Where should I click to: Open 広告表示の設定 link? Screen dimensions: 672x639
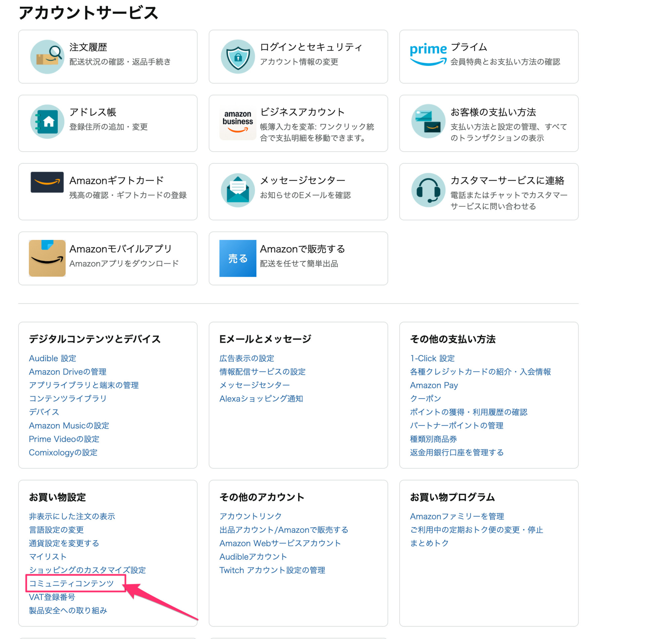click(x=247, y=358)
